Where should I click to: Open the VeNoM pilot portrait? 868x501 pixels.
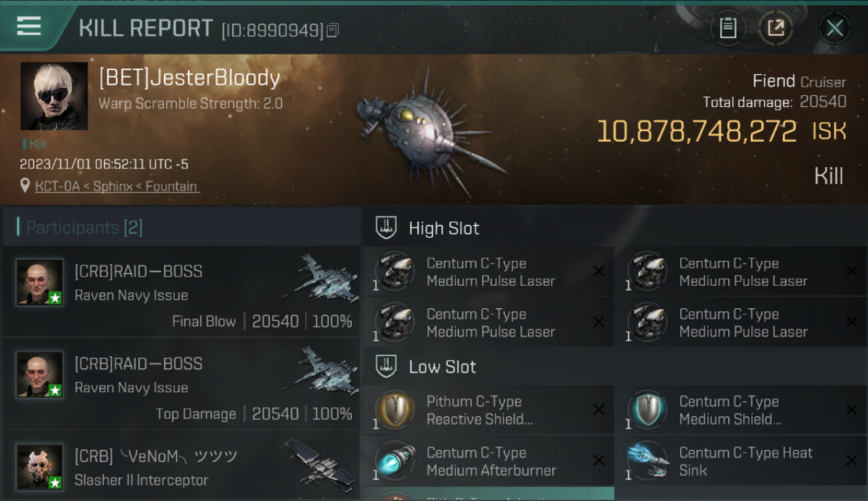point(40,466)
